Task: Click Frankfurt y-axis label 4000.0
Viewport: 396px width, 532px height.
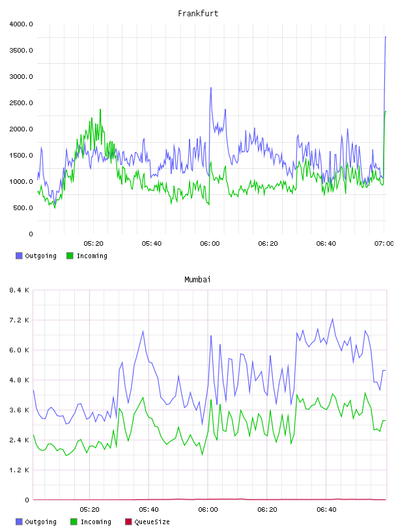Action: (x=21, y=24)
